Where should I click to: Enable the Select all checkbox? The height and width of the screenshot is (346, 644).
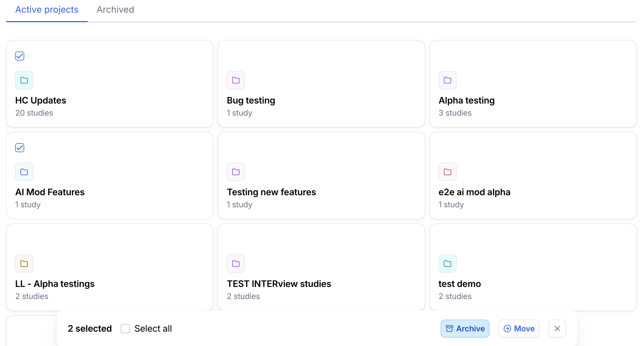point(125,329)
